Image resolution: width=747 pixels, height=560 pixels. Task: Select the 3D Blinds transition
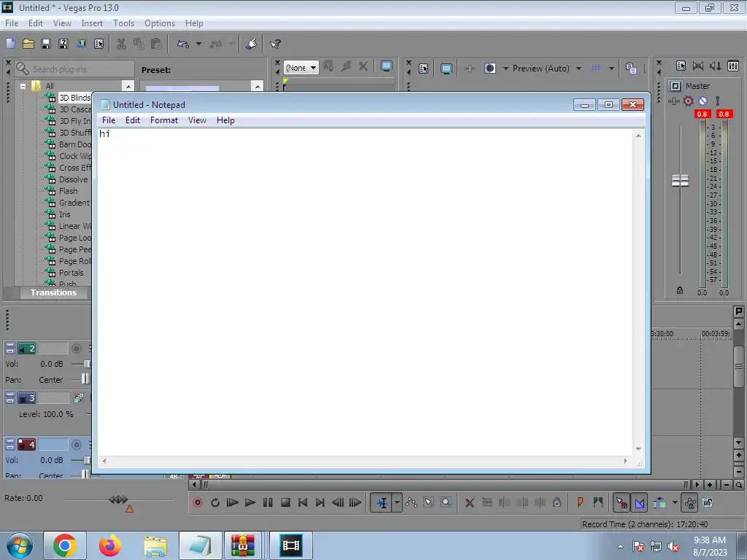coord(75,98)
